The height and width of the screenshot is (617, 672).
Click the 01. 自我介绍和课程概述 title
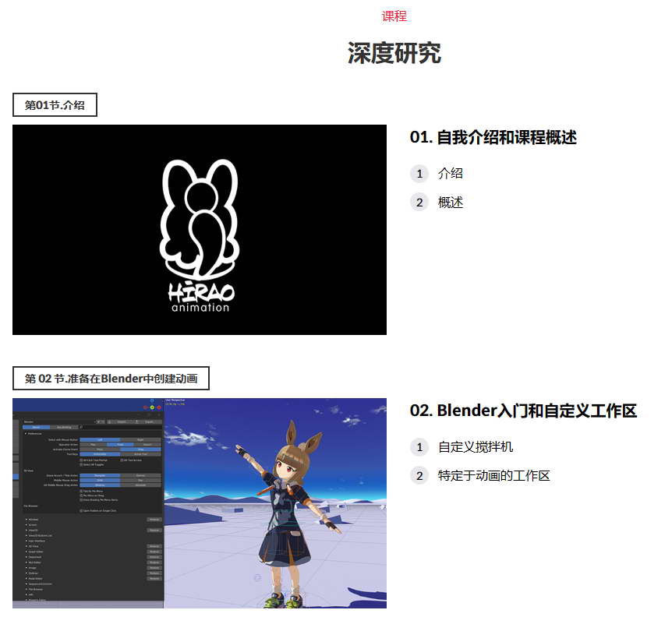click(x=493, y=137)
